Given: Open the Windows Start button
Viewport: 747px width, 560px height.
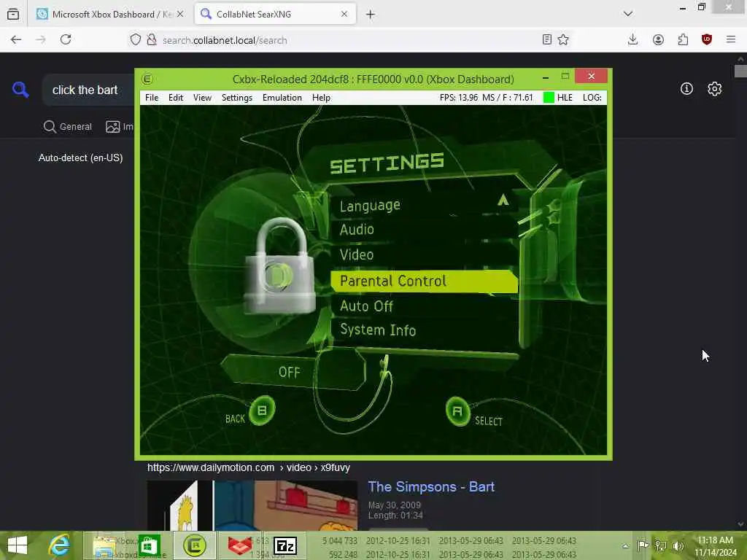Looking at the screenshot, I should point(18,545).
